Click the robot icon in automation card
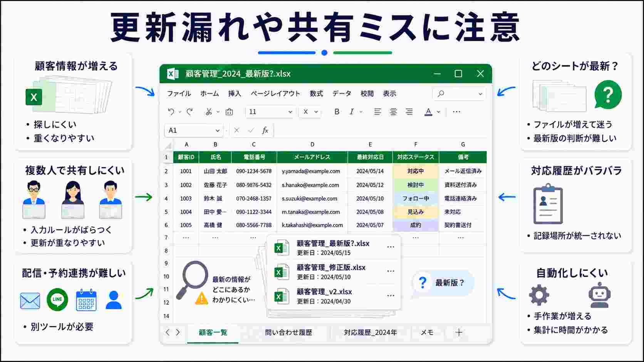Viewport: 644px width, 362px height. (599, 295)
